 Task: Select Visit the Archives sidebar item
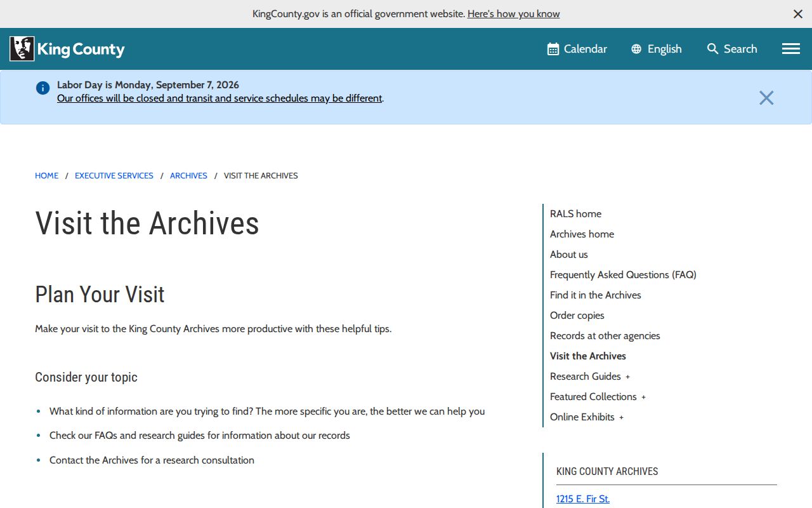(588, 356)
